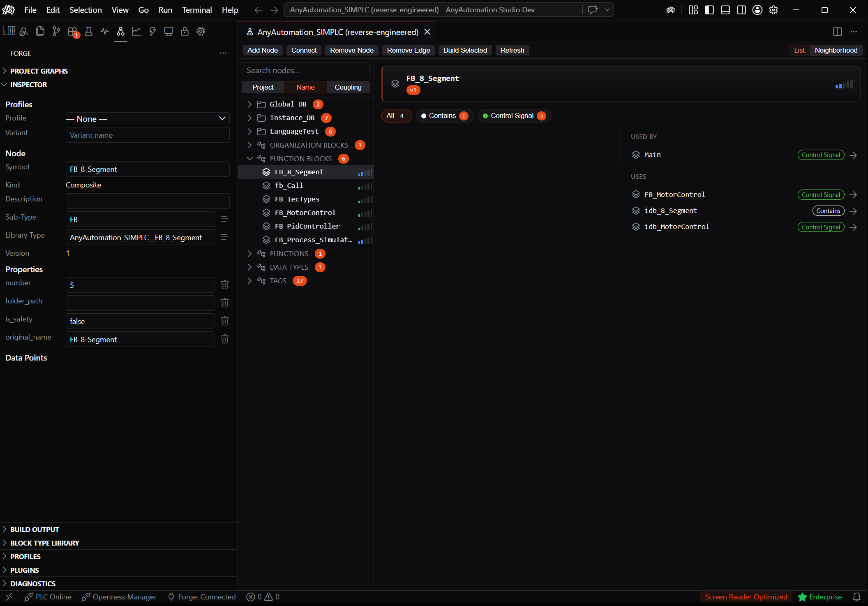868x606 pixels.
Task: Open the testing flask icon
Action: (x=88, y=31)
